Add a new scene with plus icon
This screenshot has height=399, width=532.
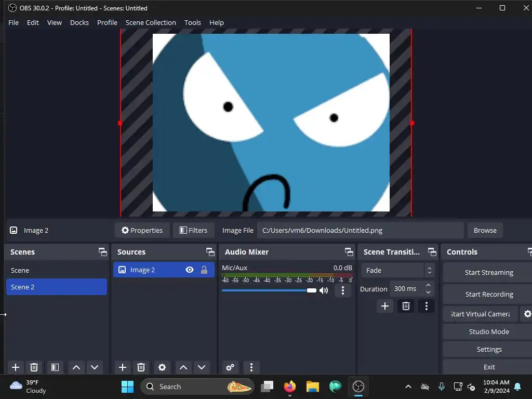16,367
